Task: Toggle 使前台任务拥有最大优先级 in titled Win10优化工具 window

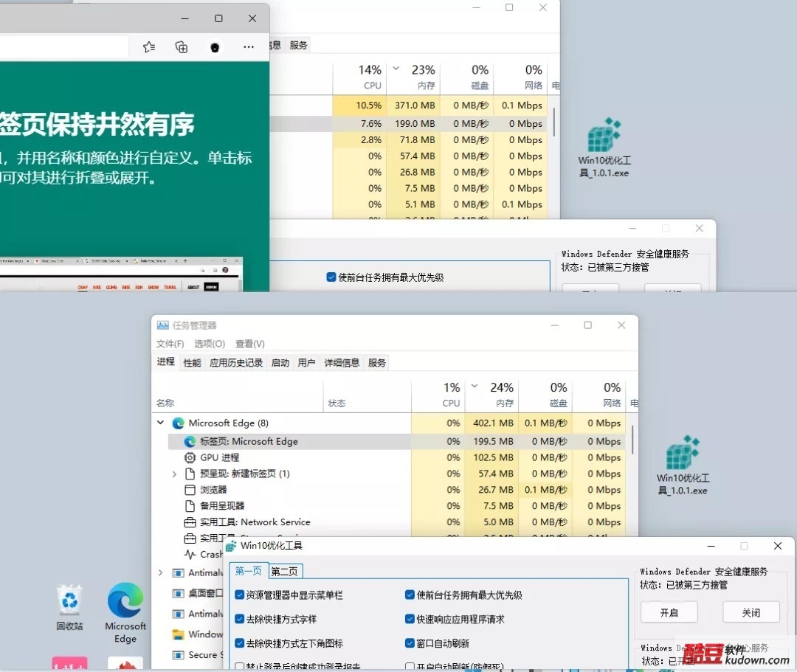Action: pos(410,595)
